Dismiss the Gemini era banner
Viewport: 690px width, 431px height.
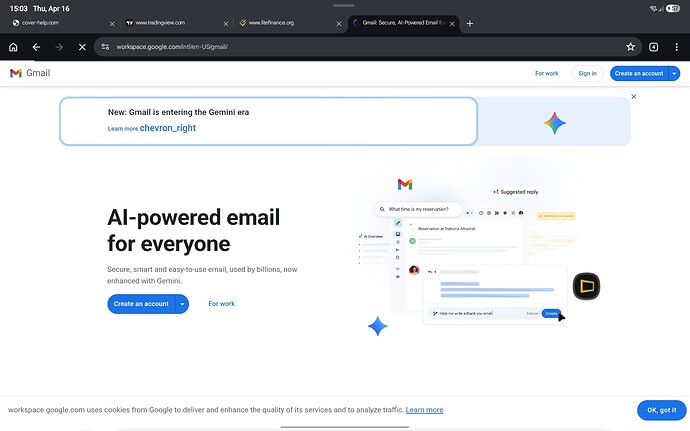point(634,96)
